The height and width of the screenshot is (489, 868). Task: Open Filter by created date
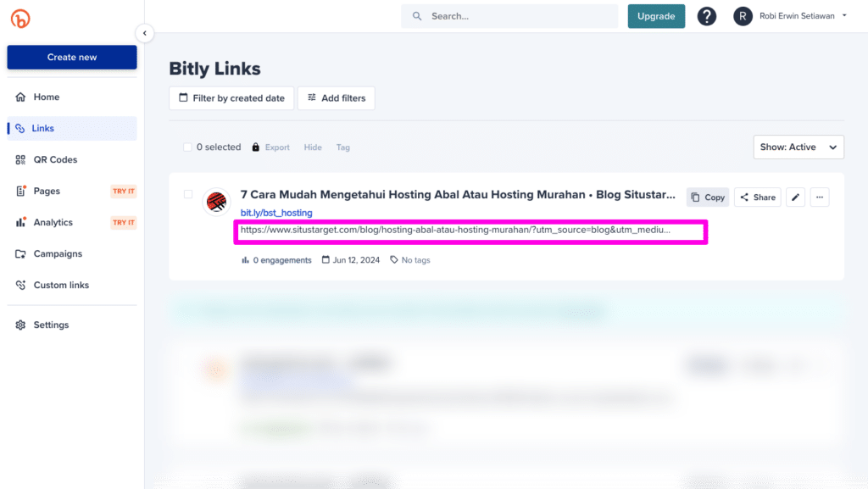point(231,98)
